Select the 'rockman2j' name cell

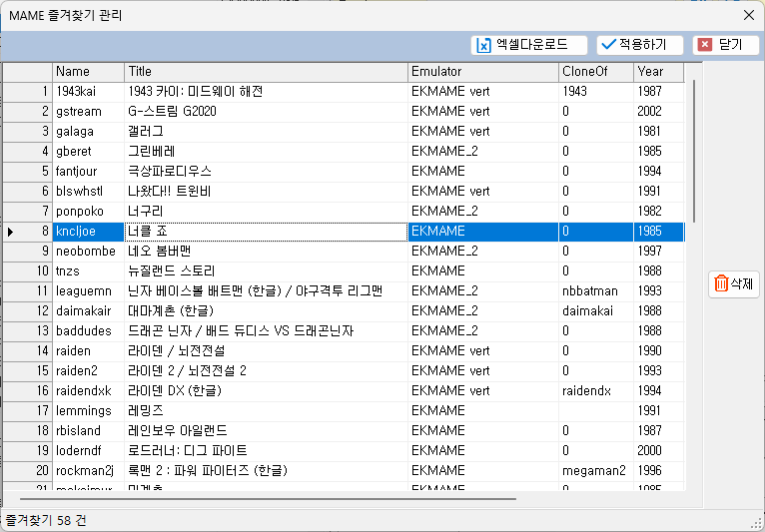[x=88, y=471]
